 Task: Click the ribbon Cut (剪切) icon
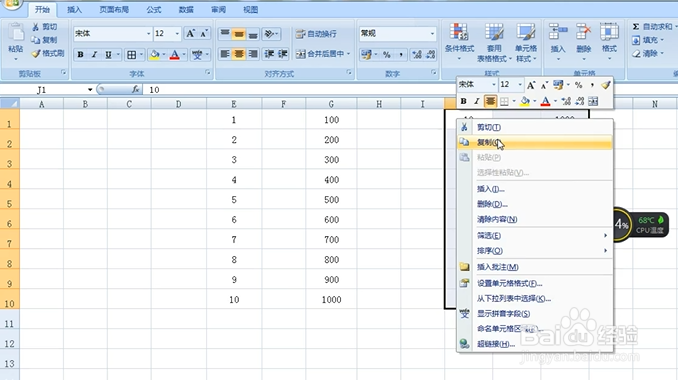point(35,27)
